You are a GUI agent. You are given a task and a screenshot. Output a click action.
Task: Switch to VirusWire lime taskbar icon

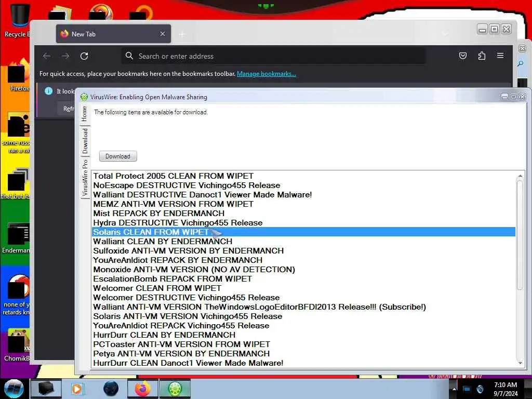tap(175, 389)
